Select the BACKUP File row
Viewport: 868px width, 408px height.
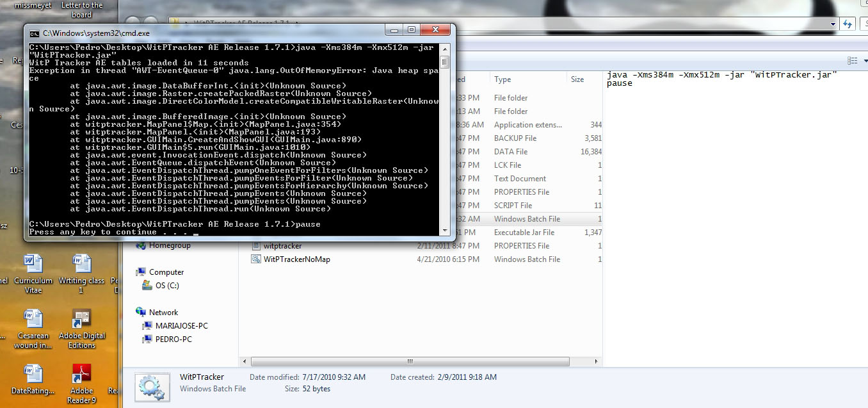pos(515,138)
